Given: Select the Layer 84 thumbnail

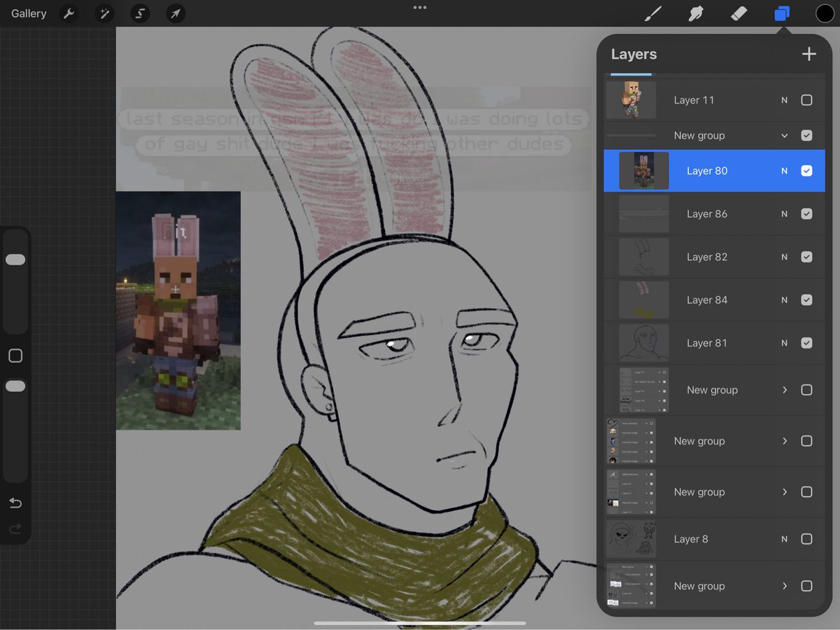Looking at the screenshot, I should click(643, 300).
